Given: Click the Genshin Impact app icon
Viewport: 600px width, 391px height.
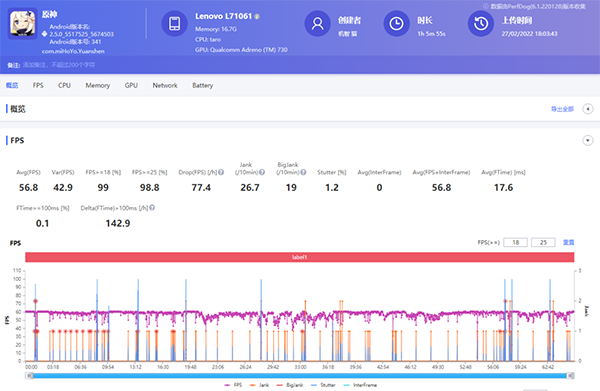Looking at the screenshot, I should [x=23, y=23].
